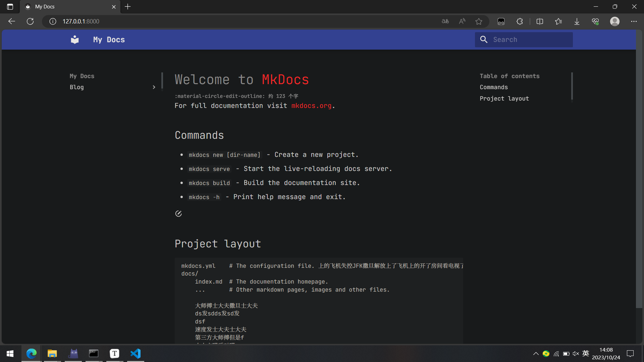
Task: Add this page to favorites with the star icon
Action: (479, 21)
